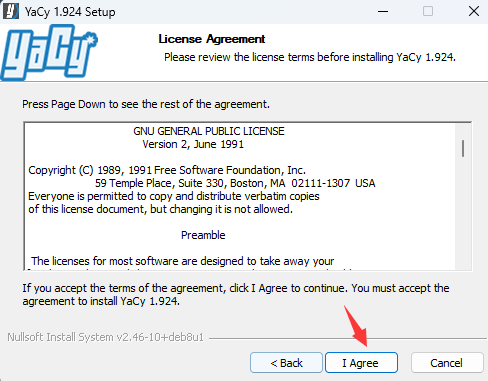Minimize the YaCy Setup window

383,11
